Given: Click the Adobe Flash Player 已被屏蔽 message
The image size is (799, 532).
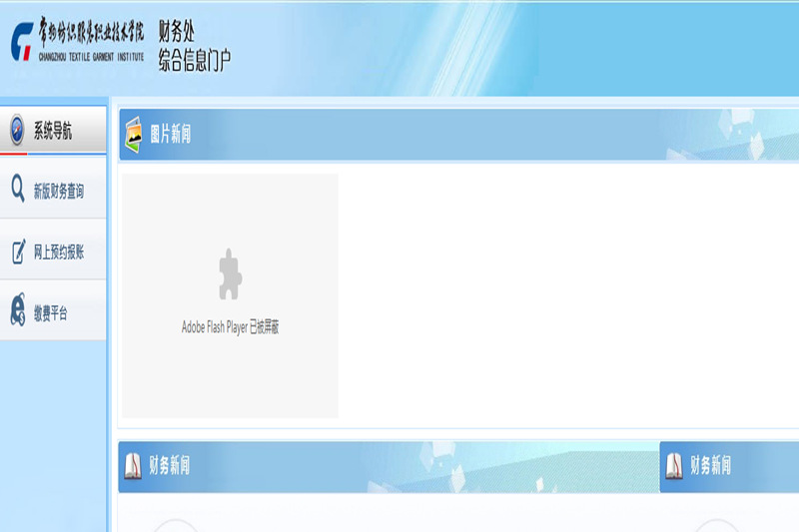Looking at the screenshot, I should pos(231,326).
